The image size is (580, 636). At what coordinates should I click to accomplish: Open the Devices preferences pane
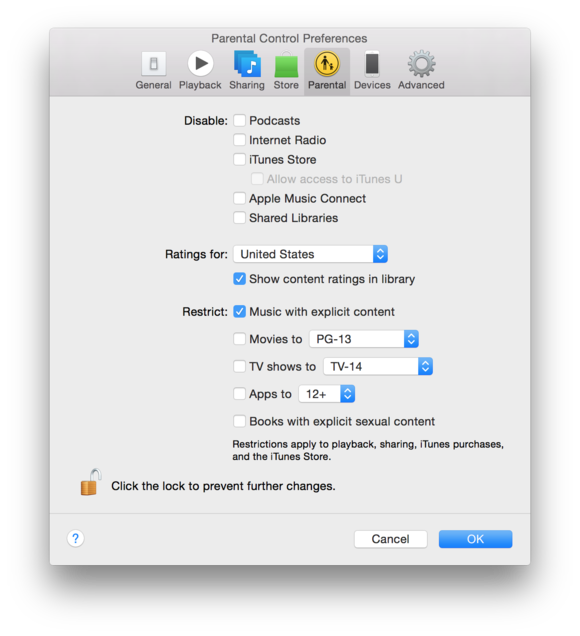coord(372,71)
